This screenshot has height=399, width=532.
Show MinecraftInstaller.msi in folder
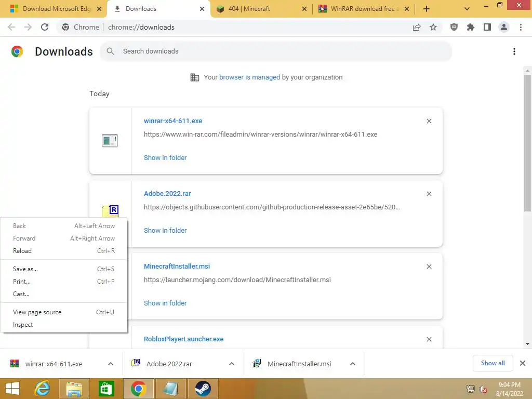coord(165,303)
